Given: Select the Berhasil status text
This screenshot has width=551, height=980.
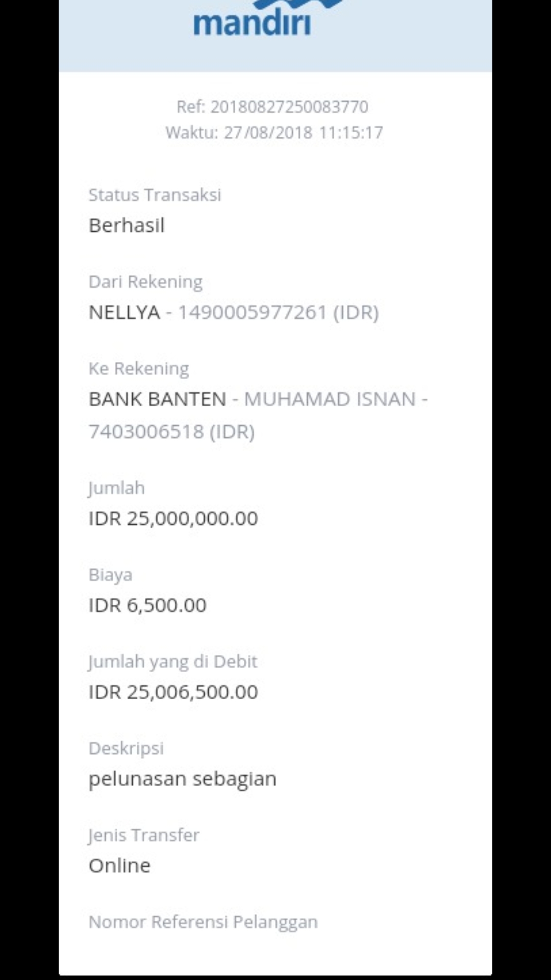Looking at the screenshot, I should pos(127,226).
